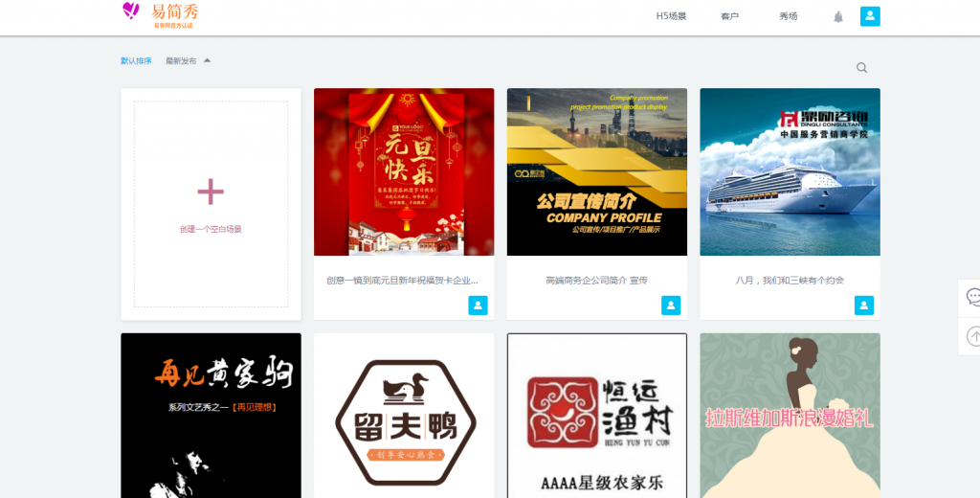Image resolution: width=980 pixels, height=498 pixels.
Task: Open title 八月，我们和三峡有个约会
Action: 790,281
